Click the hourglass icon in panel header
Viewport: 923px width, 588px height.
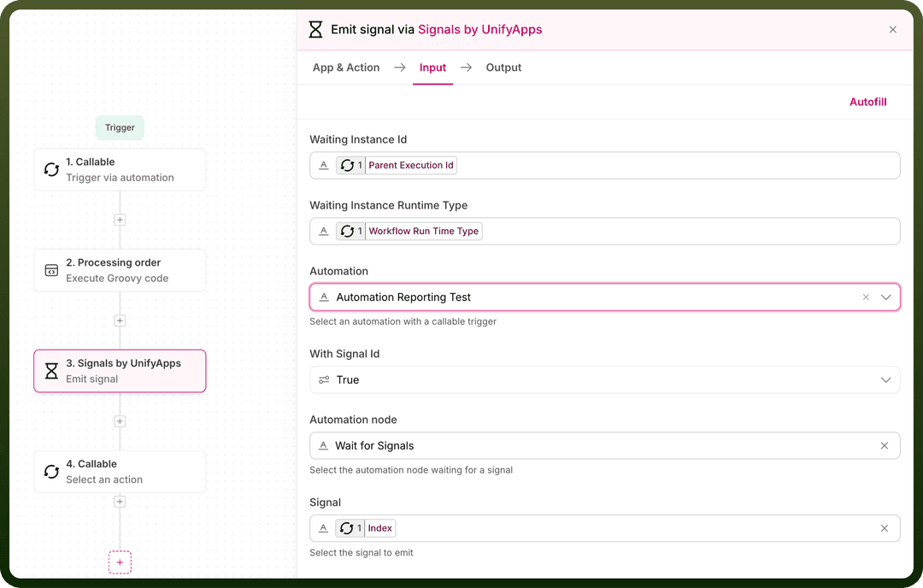(x=315, y=29)
